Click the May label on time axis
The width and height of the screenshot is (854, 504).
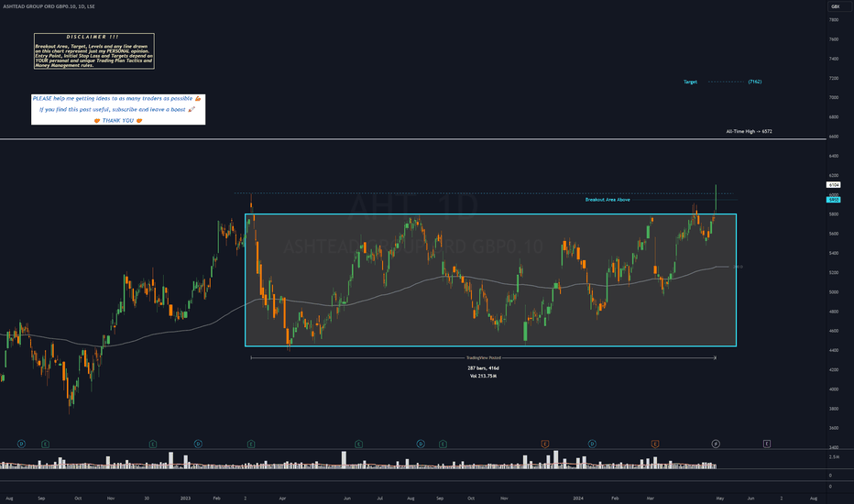click(720, 498)
